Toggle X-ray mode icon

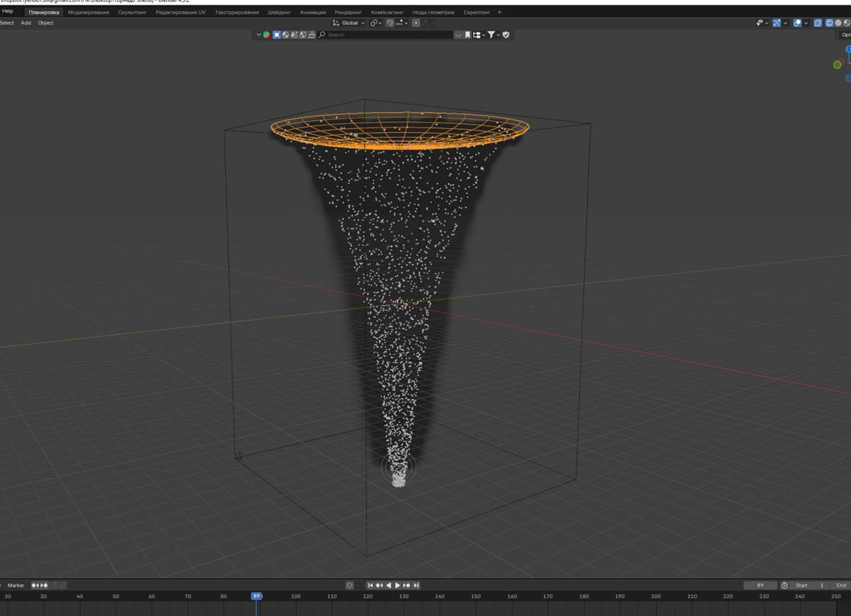point(818,23)
